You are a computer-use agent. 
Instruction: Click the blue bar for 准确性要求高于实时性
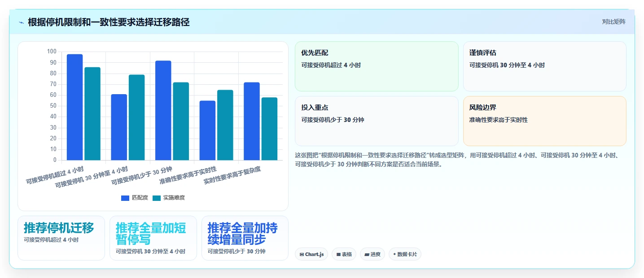(x=208, y=130)
